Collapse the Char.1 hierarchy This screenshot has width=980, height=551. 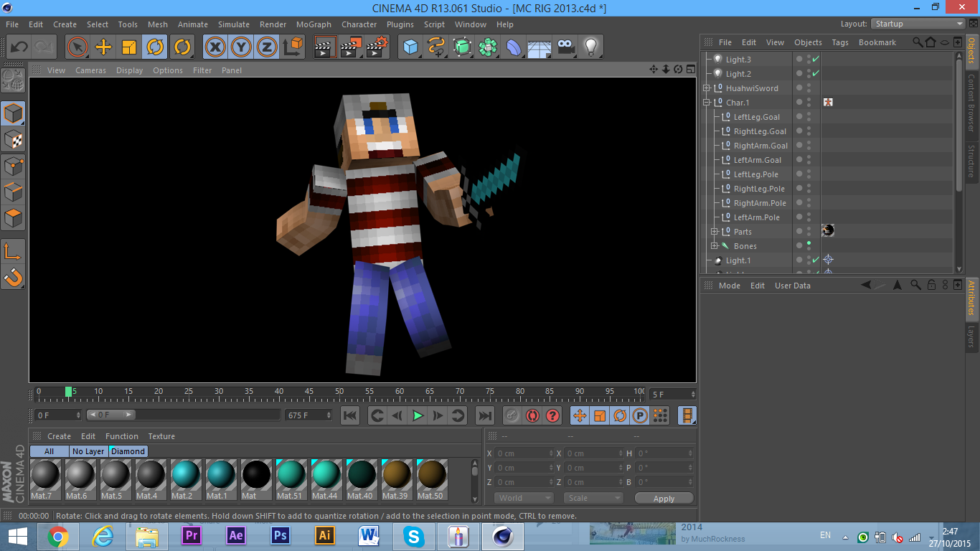[x=707, y=103]
